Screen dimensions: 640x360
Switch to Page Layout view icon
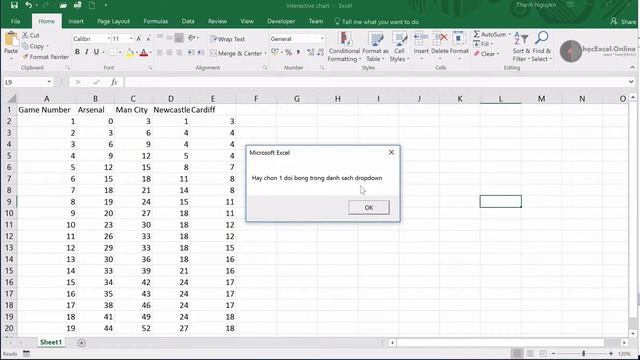[530, 353]
